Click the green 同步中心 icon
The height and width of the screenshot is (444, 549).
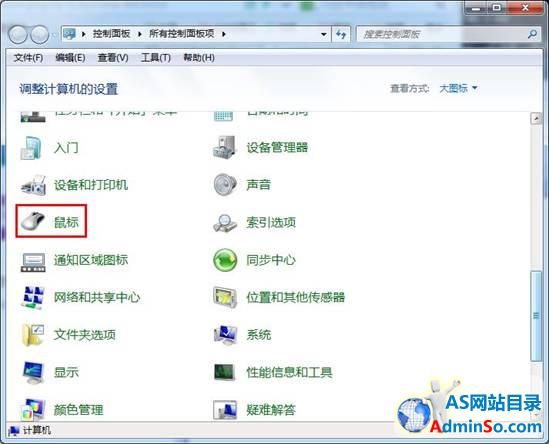225,260
